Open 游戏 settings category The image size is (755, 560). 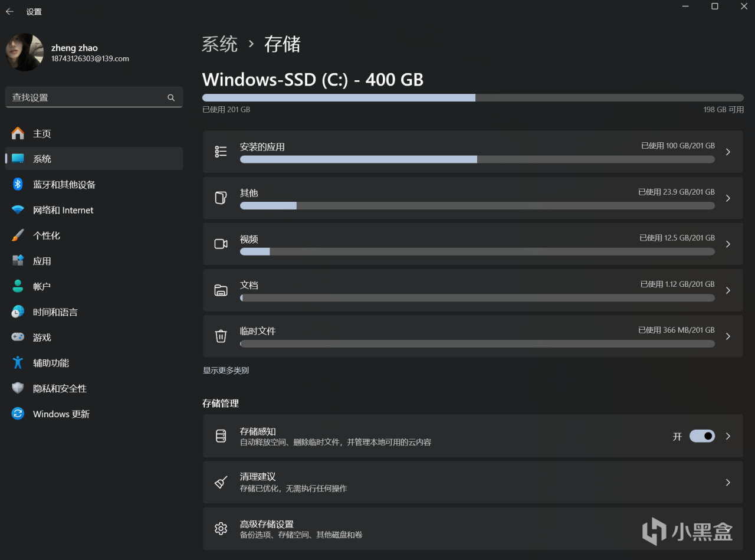[94, 337]
